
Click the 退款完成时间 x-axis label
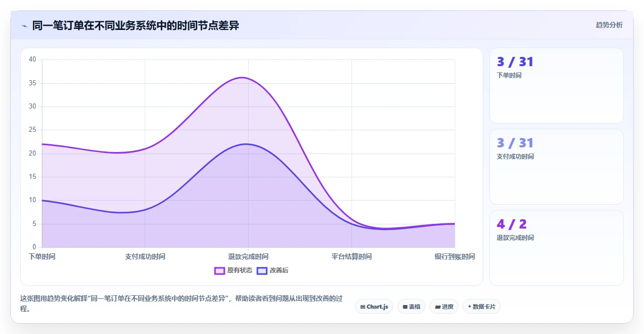(249, 256)
